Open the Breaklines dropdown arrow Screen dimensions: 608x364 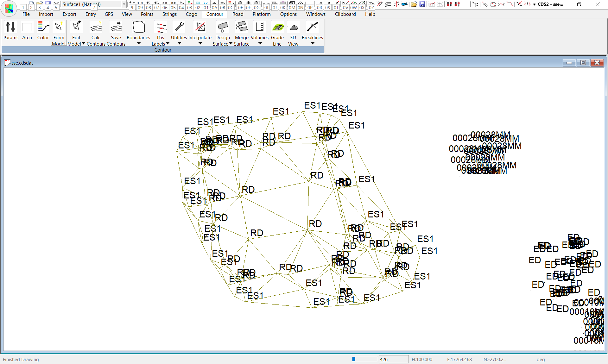coord(313,43)
